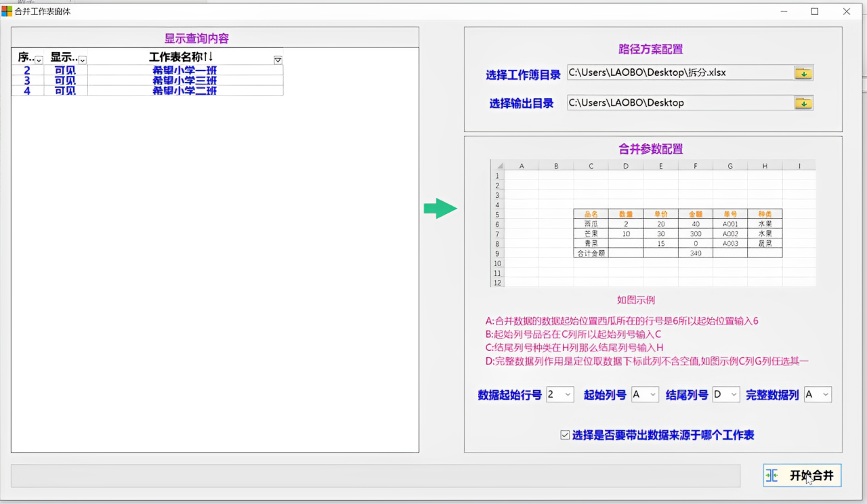Click the 选择工作簿目录 path field
This screenshot has width=867, height=504.
click(x=680, y=72)
